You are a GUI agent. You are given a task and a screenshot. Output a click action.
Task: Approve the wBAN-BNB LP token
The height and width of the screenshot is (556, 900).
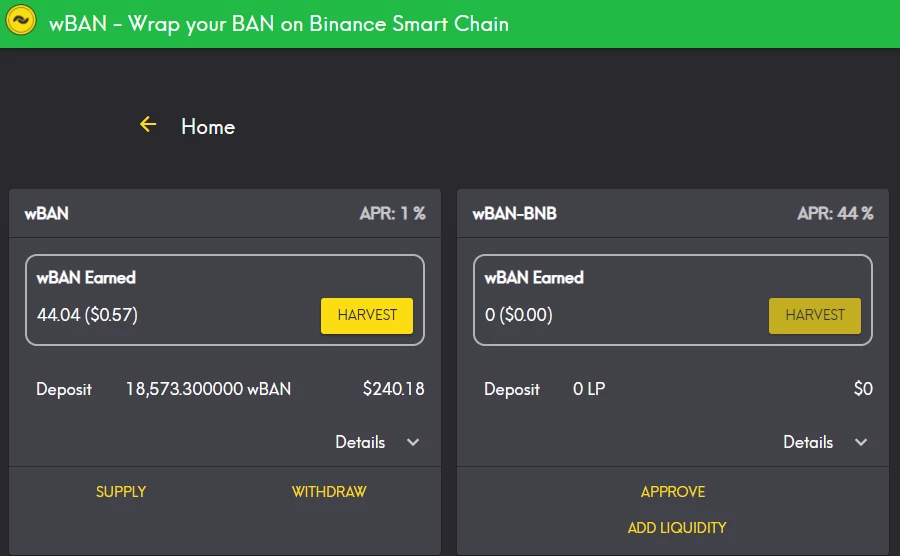(x=673, y=492)
